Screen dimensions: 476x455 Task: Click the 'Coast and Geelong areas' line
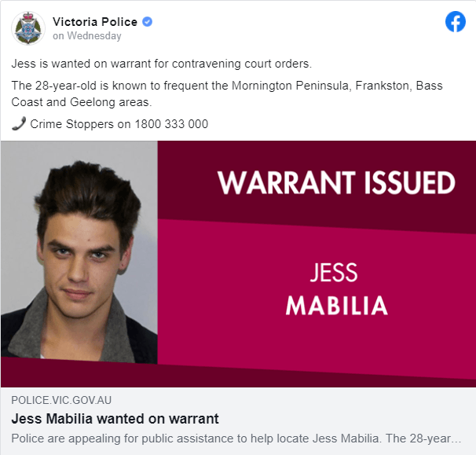[x=82, y=102]
